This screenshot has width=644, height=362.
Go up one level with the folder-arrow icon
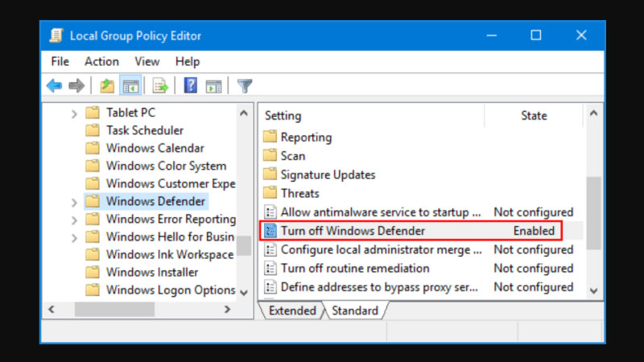107,86
